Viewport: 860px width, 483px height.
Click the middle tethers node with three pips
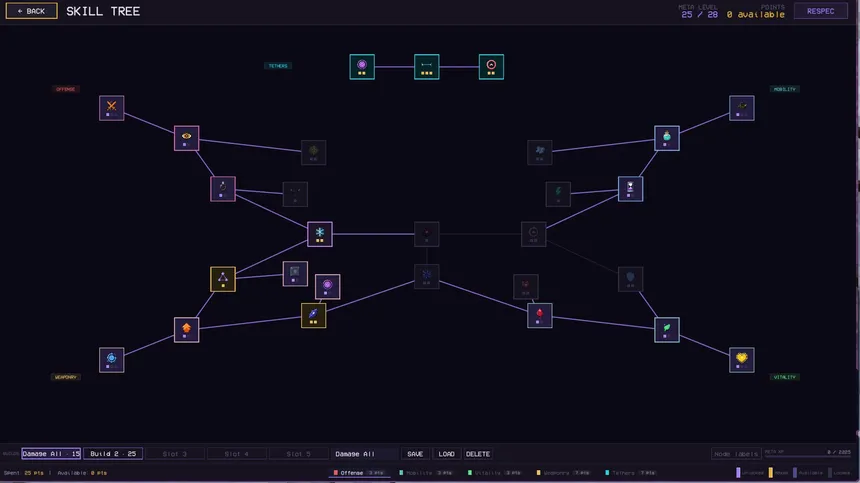[x=427, y=67]
